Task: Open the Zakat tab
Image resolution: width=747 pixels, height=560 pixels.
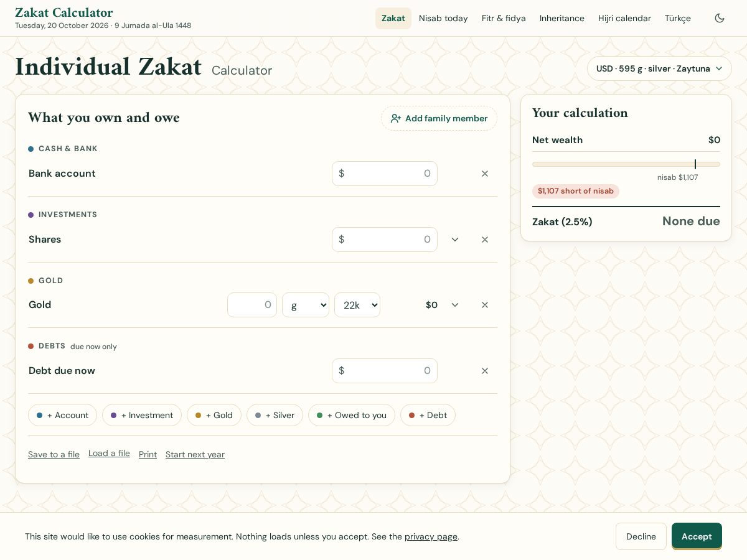Action: pos(393,18)
